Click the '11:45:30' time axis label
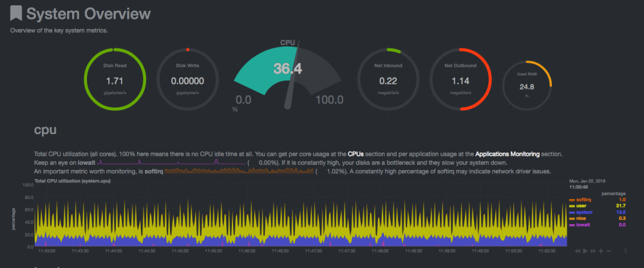The width and height of the screenshot is (644, 268). 213,251
